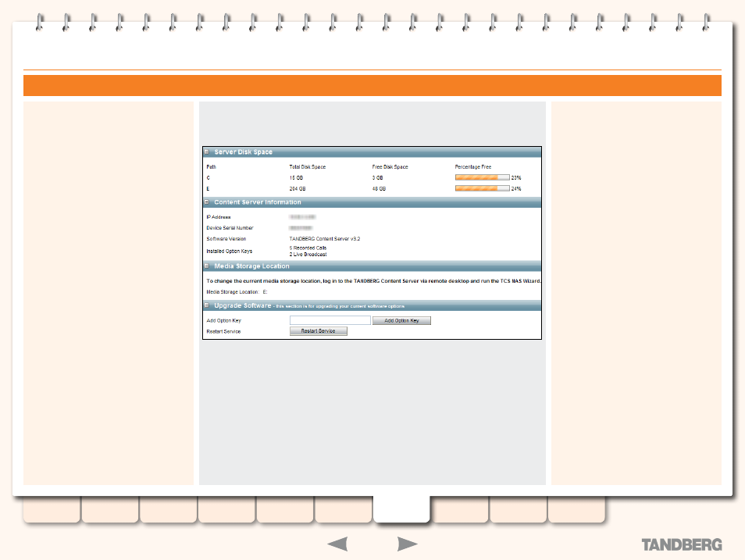Click the Free Disk Space column heading
The image size is (745, 560).
pyautogui.click(x=390, y=167)
